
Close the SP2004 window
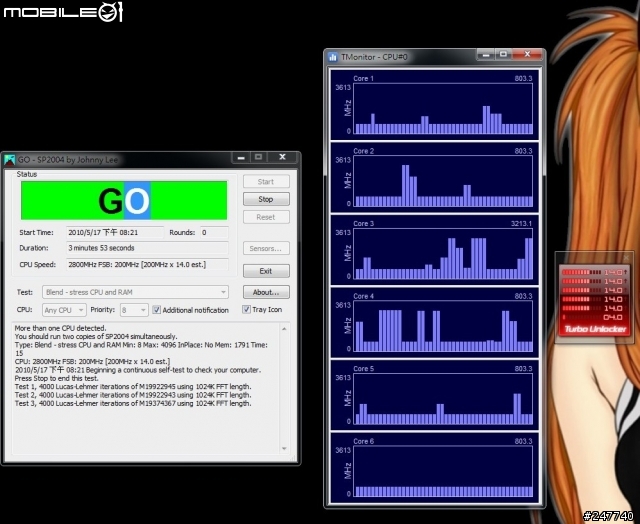[x=282, y=157]
